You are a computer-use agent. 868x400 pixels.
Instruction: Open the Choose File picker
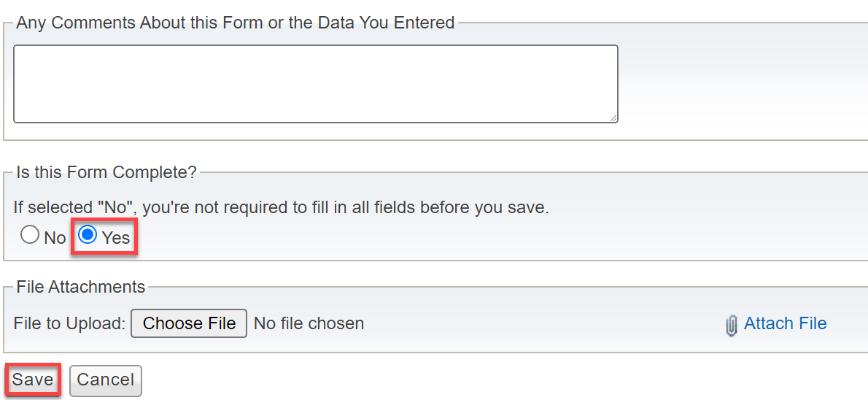pos(189,323)
